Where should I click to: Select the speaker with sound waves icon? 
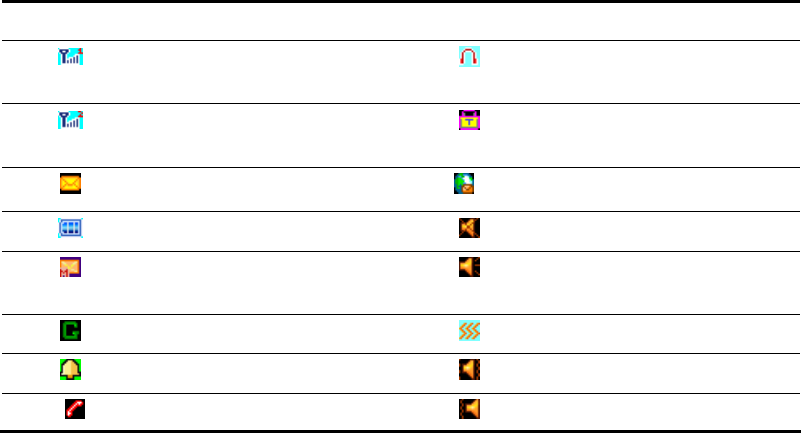(x=469, y=267)
